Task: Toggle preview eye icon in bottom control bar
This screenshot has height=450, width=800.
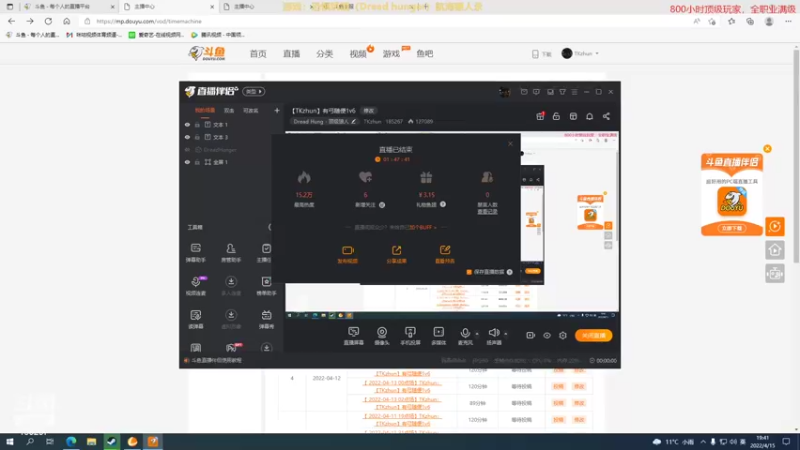Action: coord(546,335)
